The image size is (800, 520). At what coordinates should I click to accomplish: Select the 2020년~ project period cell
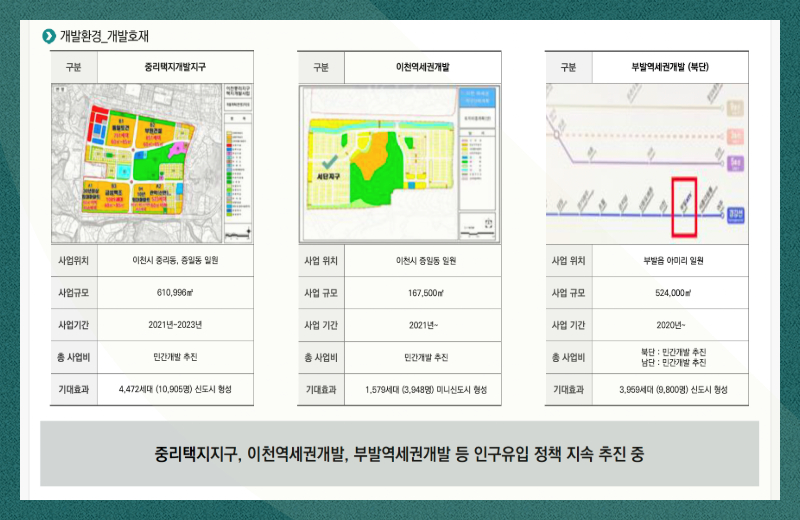tap(670, 325)
